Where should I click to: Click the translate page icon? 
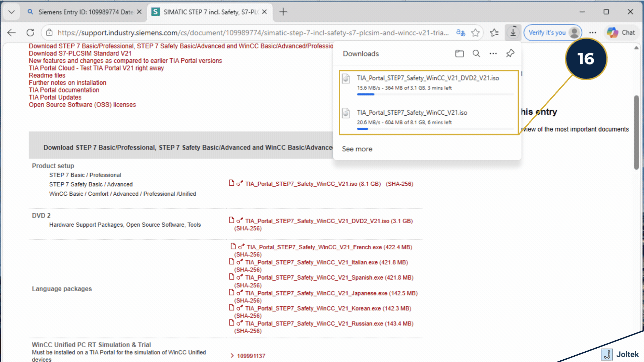click(461, 33)
